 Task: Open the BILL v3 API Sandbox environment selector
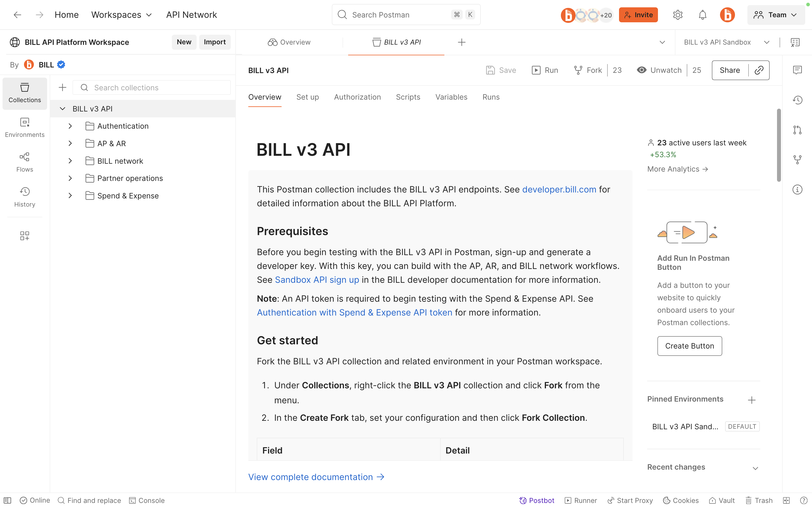[x=727, y=42]
